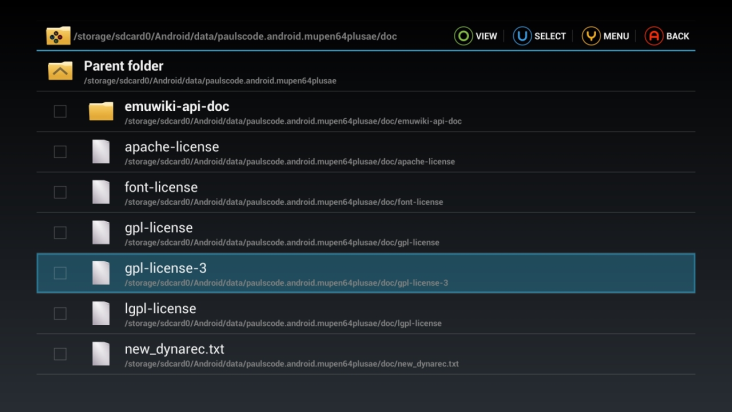Select the gpl-license file name

[x=159, y=228]
